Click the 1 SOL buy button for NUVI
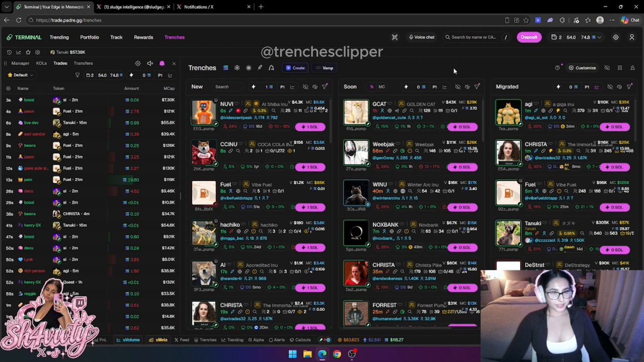 coord(310,127)
